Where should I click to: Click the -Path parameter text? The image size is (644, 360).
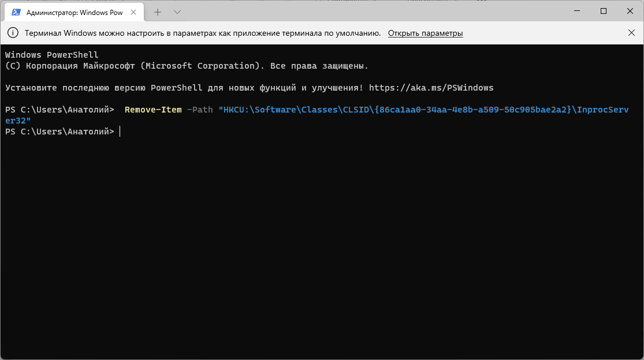[x=200, y=110]
